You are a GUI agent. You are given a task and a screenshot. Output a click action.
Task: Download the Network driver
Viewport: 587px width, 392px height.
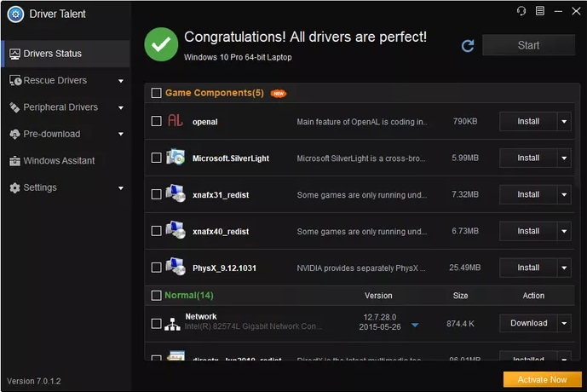click(x=528, y=323)
